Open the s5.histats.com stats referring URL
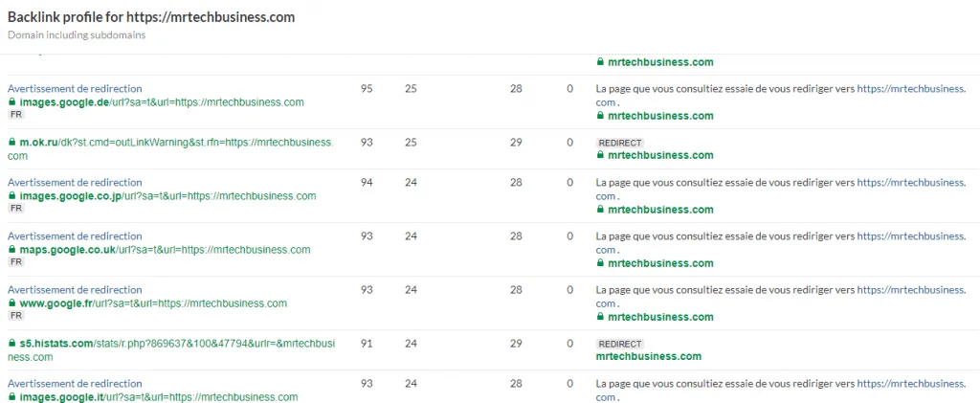980x403 pixels. click(172, 350)
